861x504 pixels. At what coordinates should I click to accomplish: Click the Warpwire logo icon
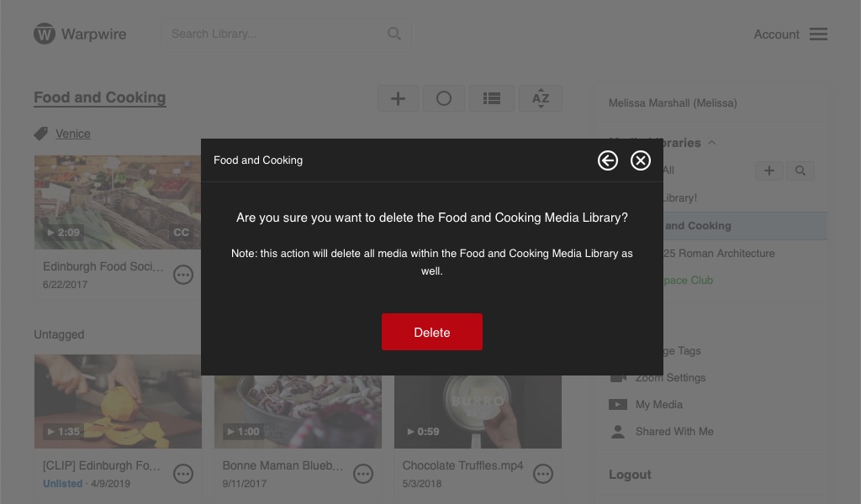click(x=45, y=34)
